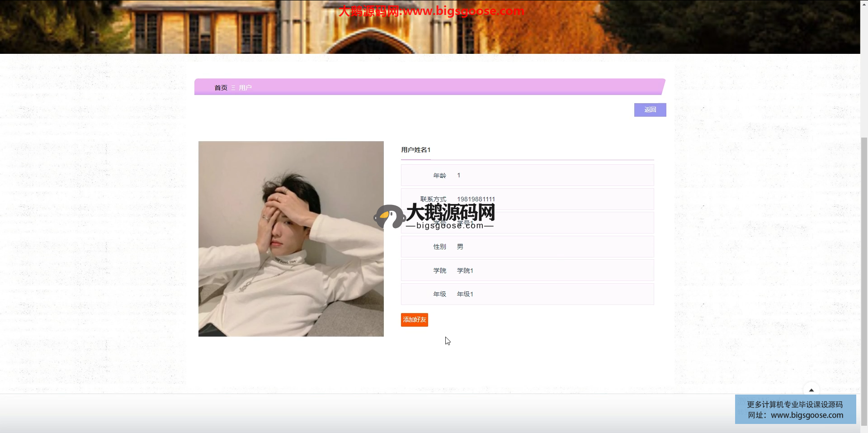Click the orange 添加好友 button

(414, 320)
